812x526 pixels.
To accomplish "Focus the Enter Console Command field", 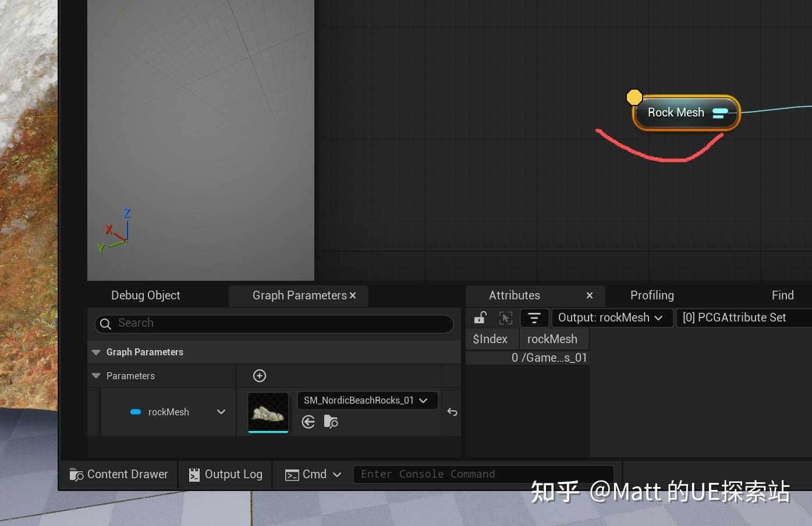I will (x=483, y=474).
